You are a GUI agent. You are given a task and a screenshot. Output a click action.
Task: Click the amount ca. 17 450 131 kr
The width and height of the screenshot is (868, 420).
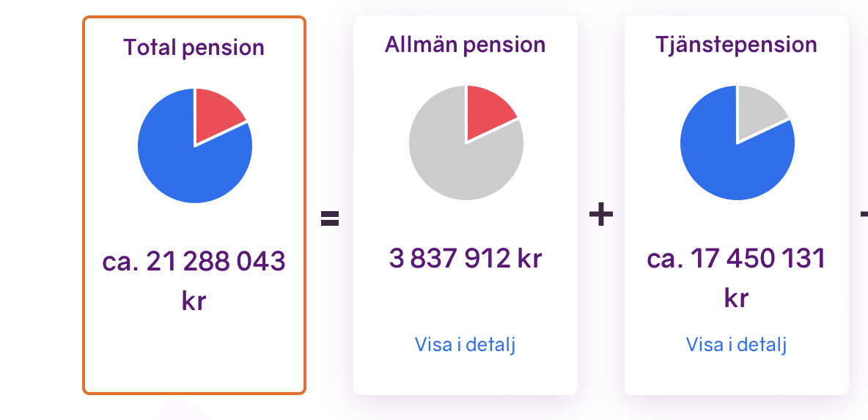click(736, 279)
